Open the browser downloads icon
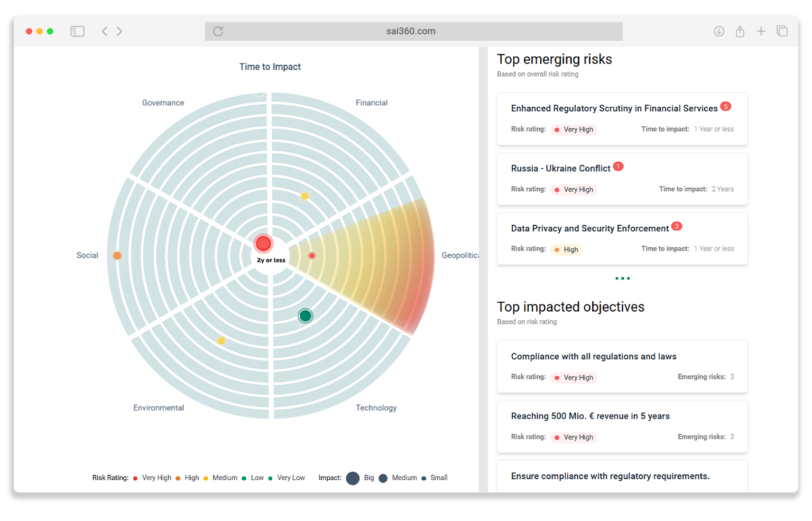Image resolution: width=812 pixels, height=521 pixels. tap(719, 31)
